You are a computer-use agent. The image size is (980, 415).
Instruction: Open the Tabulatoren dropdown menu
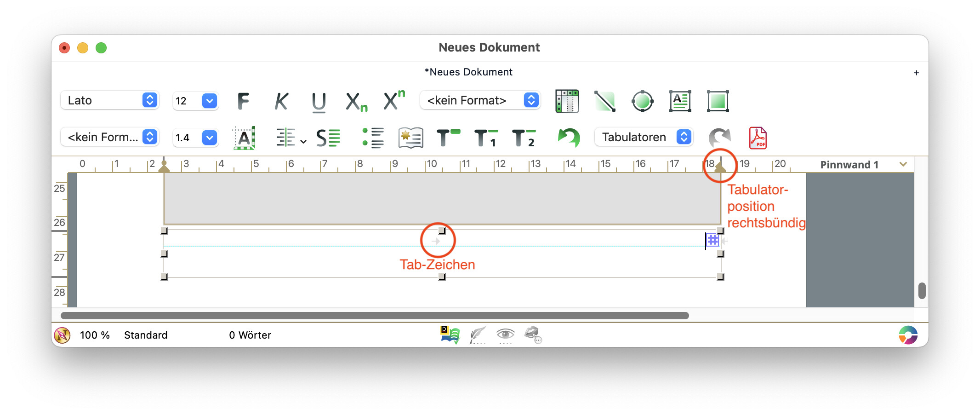(644, 137)
